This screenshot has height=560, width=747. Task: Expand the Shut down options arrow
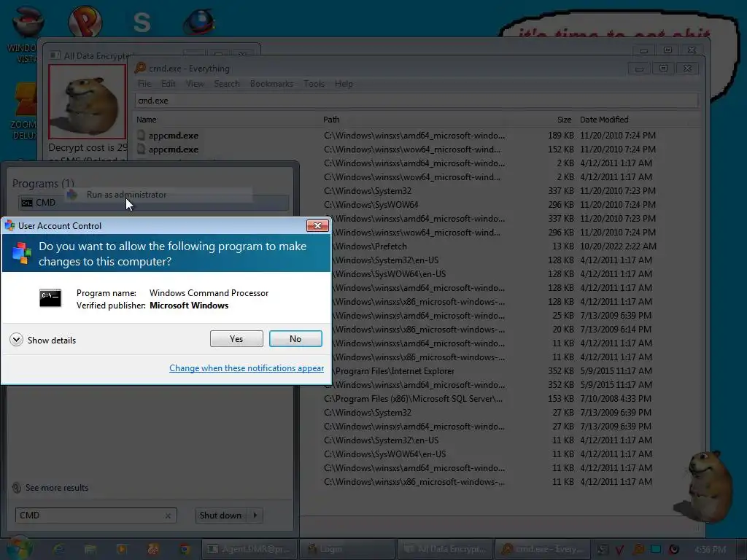[x=255, y=516]
